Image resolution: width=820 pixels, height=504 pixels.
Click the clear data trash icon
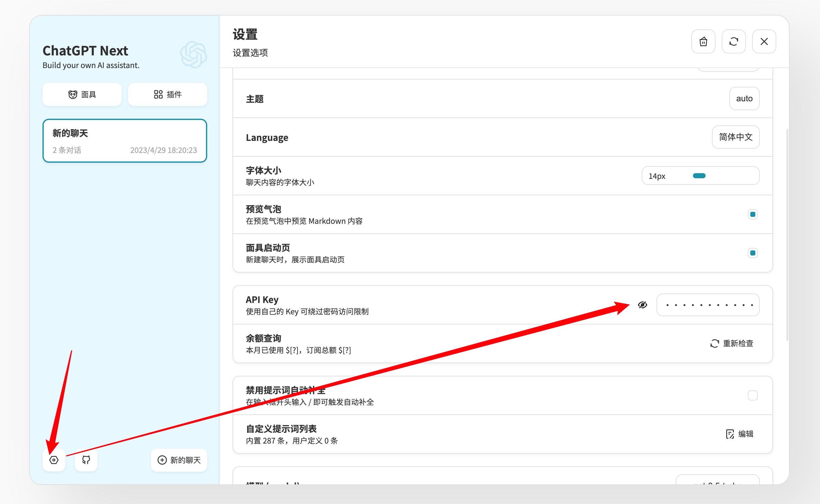703,42
